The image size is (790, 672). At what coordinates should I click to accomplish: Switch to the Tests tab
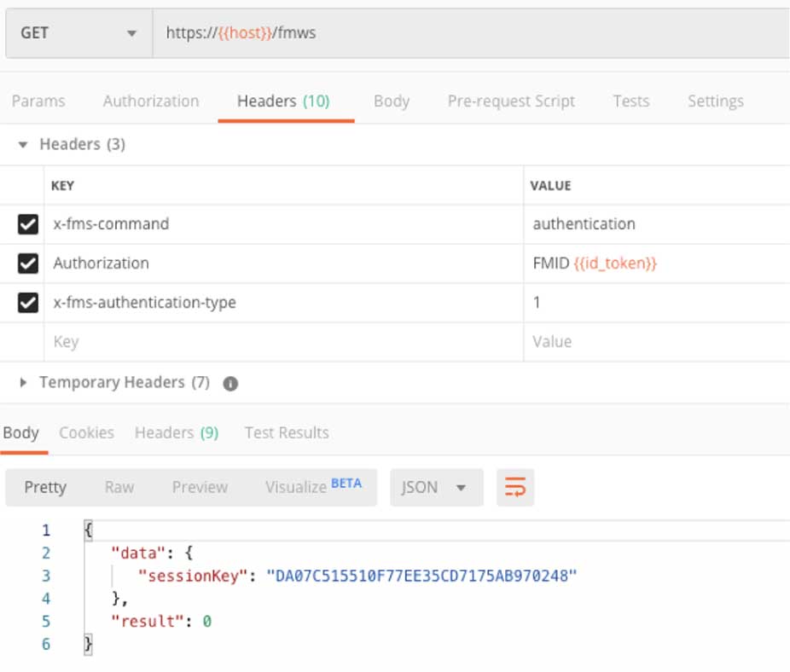(x=630, y=101)
